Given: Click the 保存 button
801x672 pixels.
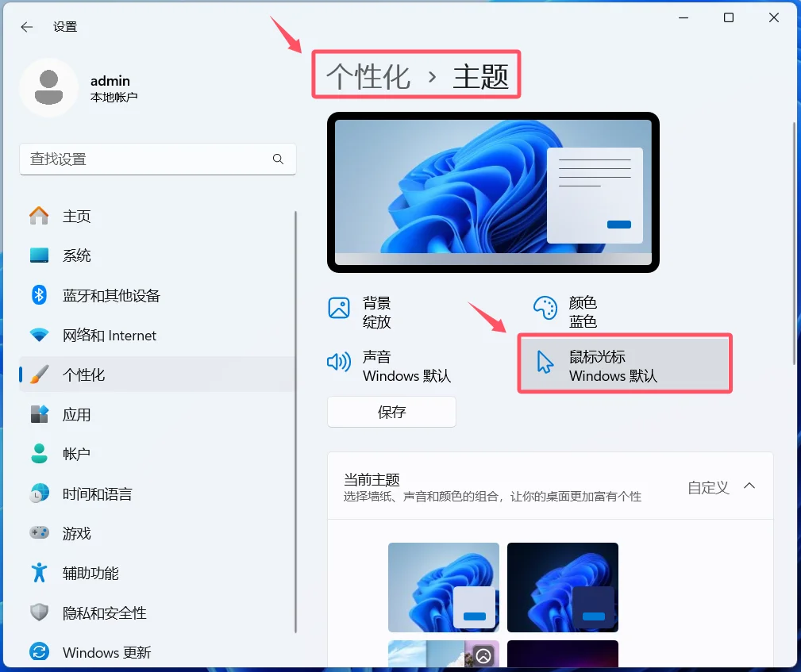Looking at the screenshot, I should pos(391,411).
